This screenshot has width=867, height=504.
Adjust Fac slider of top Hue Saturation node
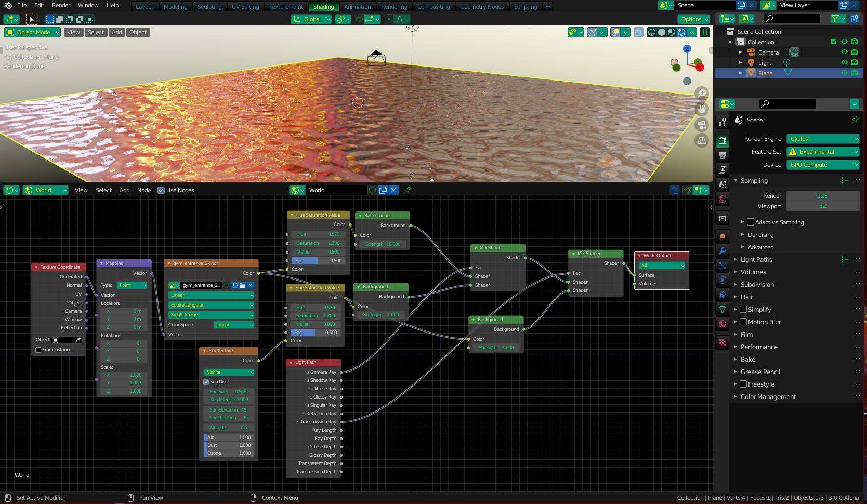(x=318, y=261)
